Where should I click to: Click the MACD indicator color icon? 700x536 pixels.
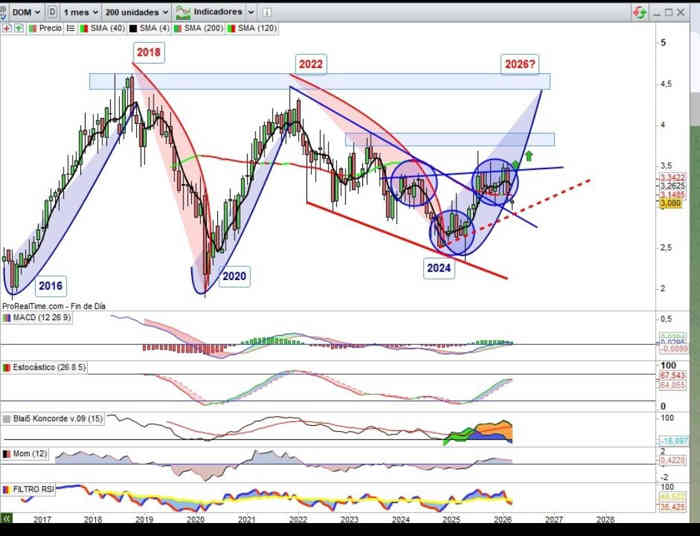[x=6, y=317]
